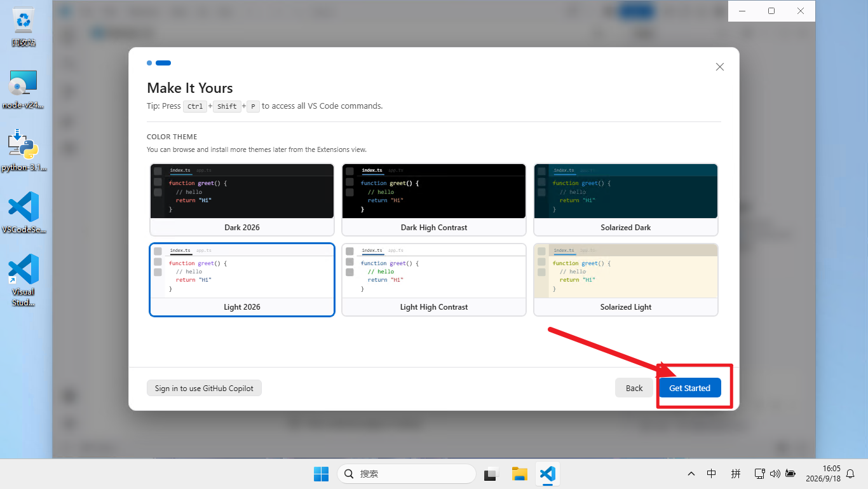Open the node-v24 installer desktop icon

(24, 90)
